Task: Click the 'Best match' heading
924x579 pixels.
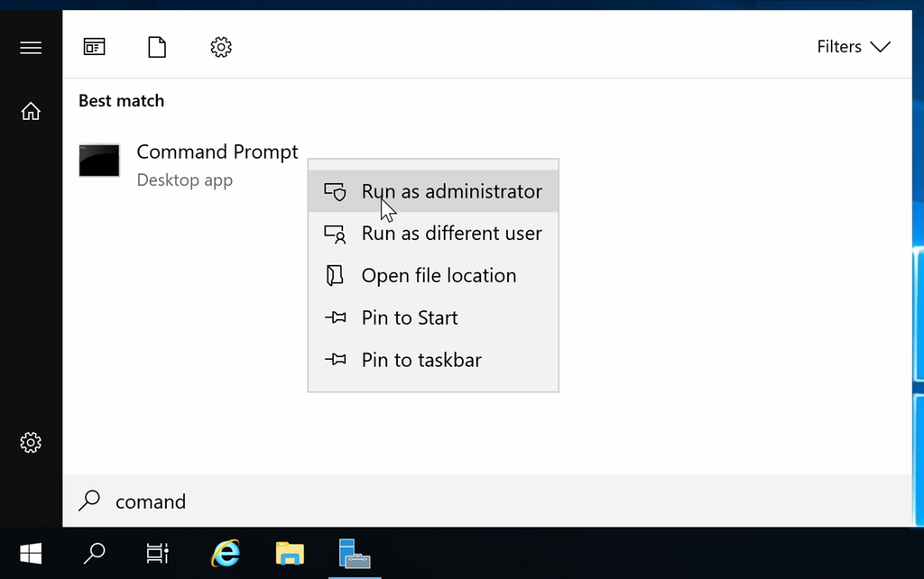Action: point(122,101)
